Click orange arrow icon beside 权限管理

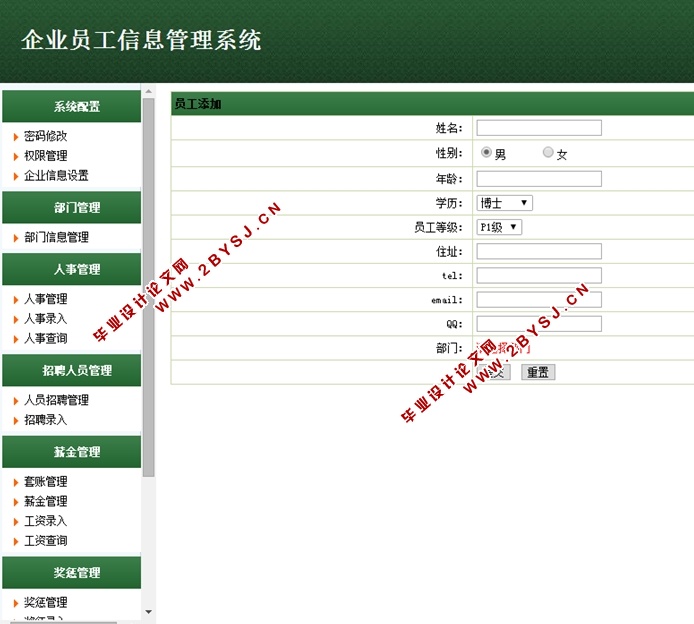click(x=16, y=157)
